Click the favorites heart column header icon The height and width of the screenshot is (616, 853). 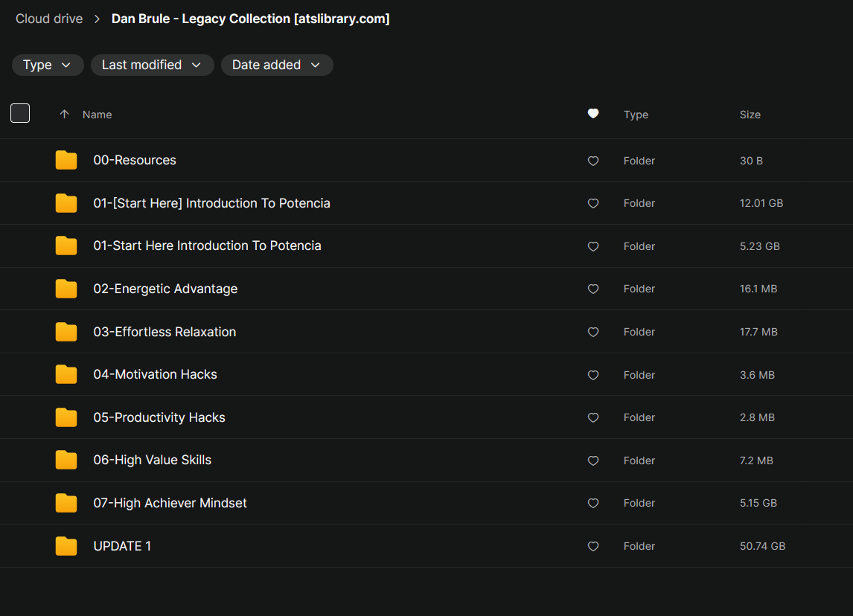[x=593, y=114]
